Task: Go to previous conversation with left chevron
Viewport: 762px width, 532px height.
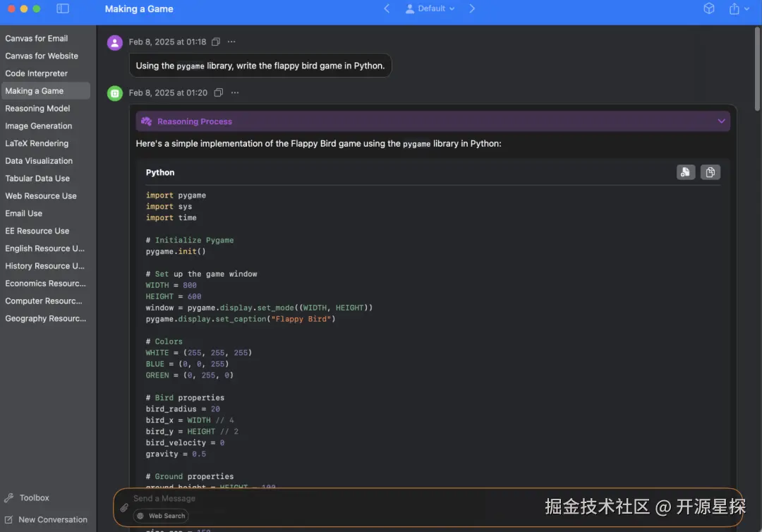Action: coord(387,8)
